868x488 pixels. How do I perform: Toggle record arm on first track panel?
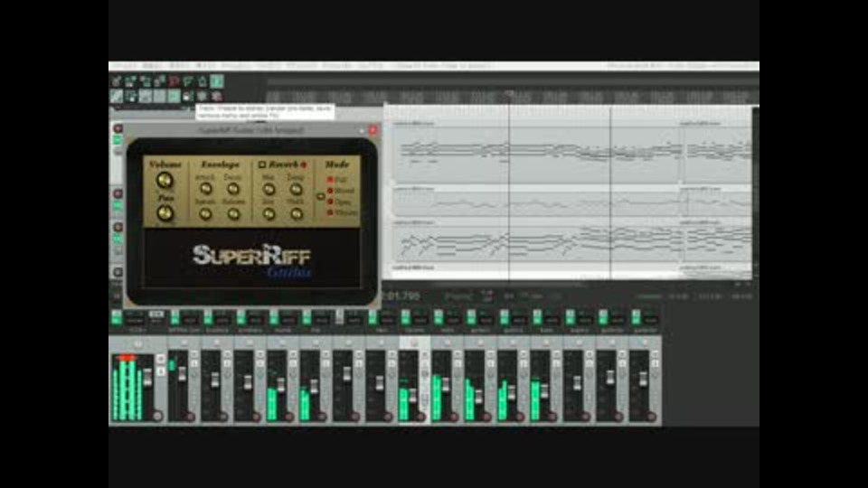coord(118,128)
